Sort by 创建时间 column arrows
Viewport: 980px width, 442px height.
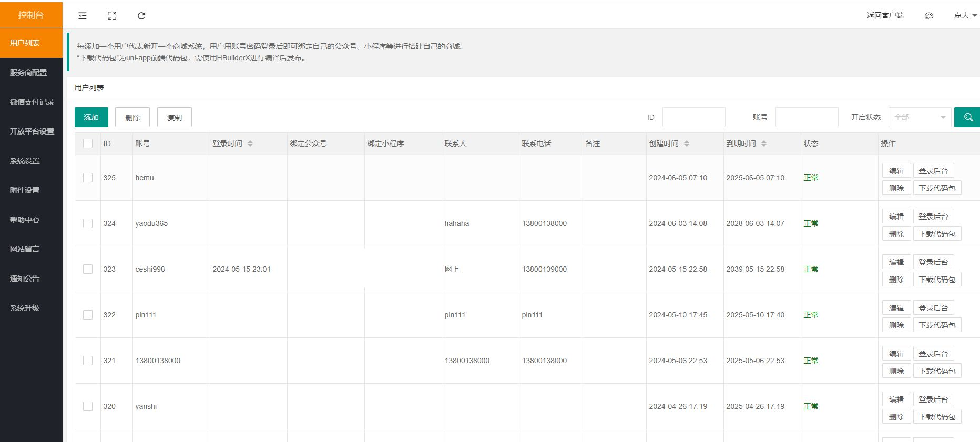coord(686,143)
